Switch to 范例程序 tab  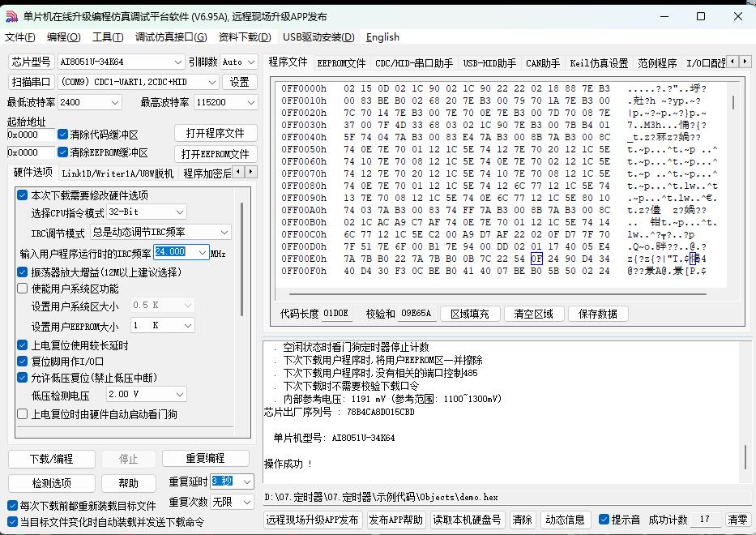tap(657, 63)
